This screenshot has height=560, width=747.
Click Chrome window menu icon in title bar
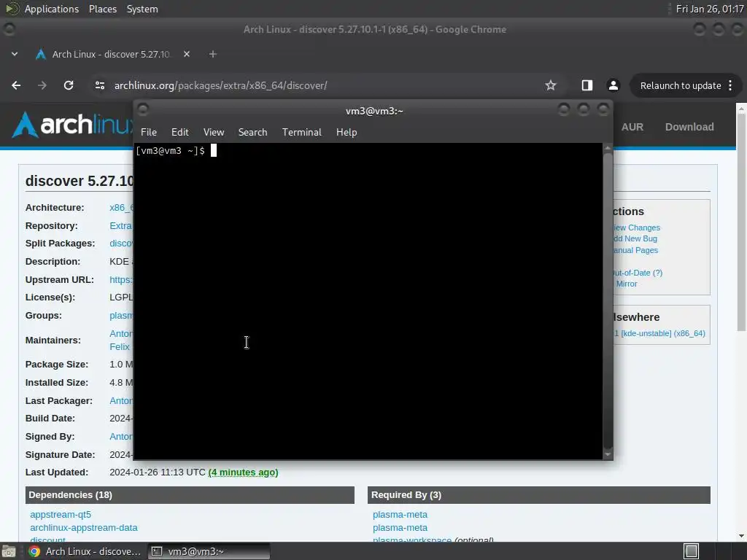point(9,29)
